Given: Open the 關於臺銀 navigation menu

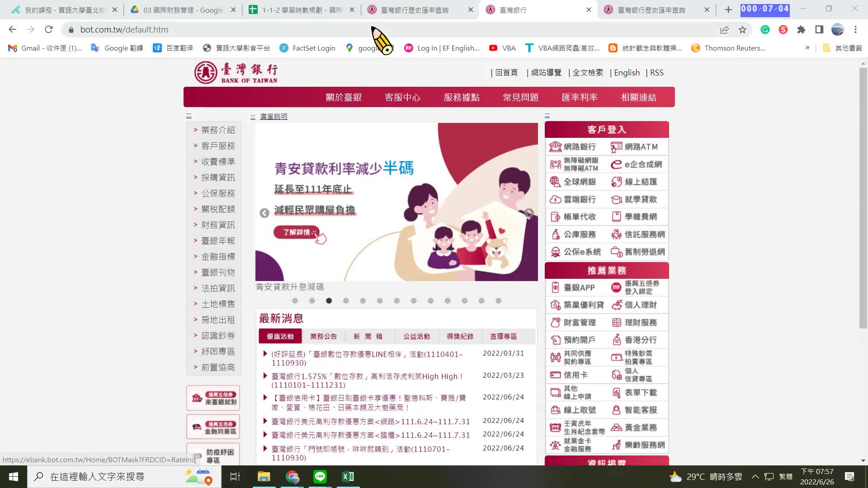Looking at the screenshot, I should 344,97.
